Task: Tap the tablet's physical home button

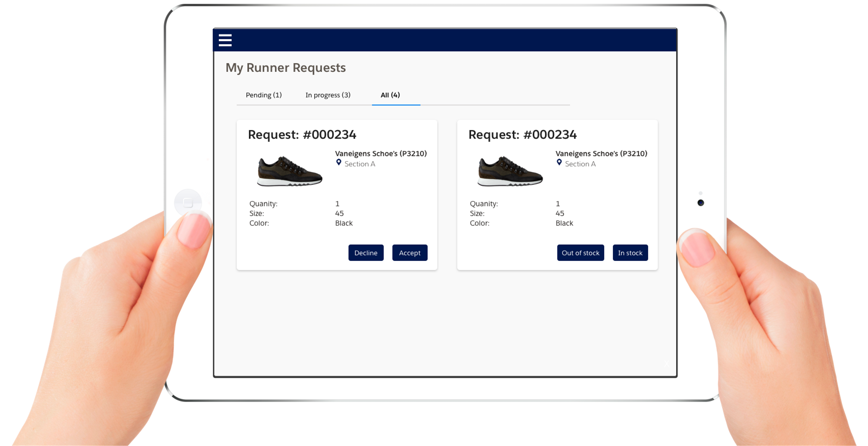Action: 188,203
